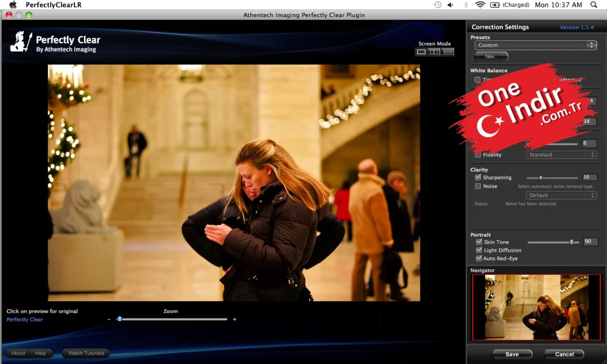Click the Save button
Screen dimensions: 607x364
tap(512, 354)
